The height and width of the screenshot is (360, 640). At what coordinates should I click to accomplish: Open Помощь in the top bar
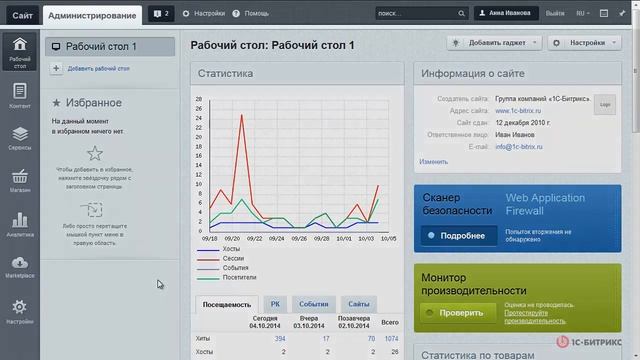(x=251, y=13)
